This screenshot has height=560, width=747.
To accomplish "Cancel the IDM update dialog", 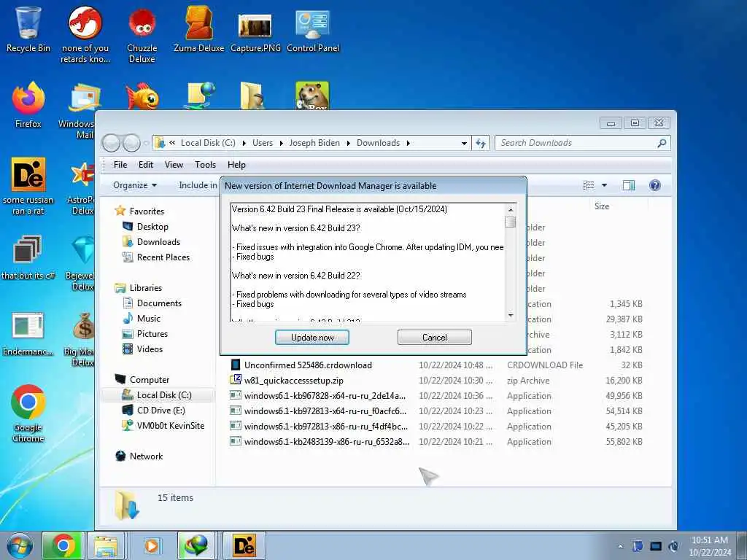I will pos(435,337).
